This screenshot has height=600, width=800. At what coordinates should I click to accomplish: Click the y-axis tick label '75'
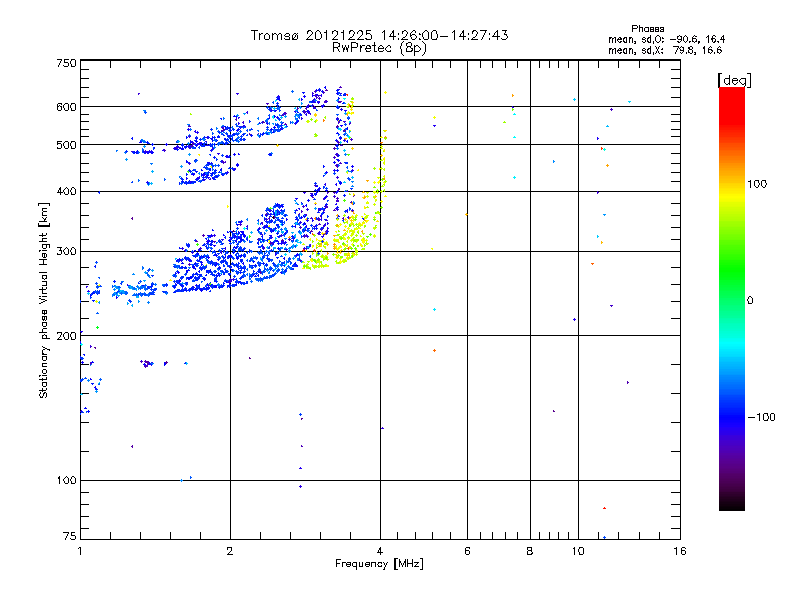pyautogui.click(x=70, y=536)
